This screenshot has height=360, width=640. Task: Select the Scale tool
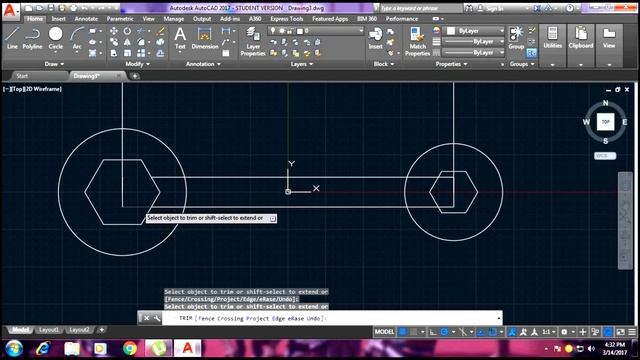pos(127,53)
